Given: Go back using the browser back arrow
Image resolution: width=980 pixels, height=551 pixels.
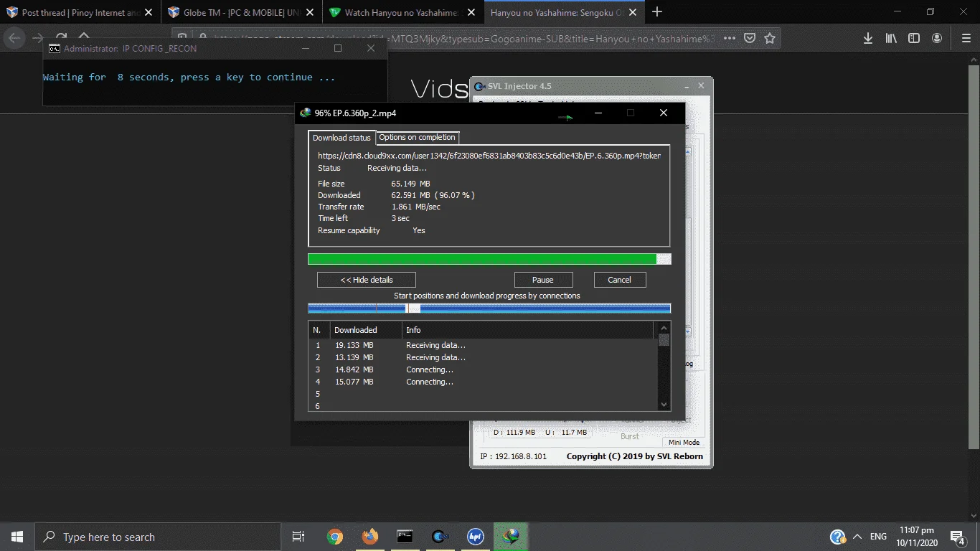Looking at the screenshot, I should [x=14, y=38].
